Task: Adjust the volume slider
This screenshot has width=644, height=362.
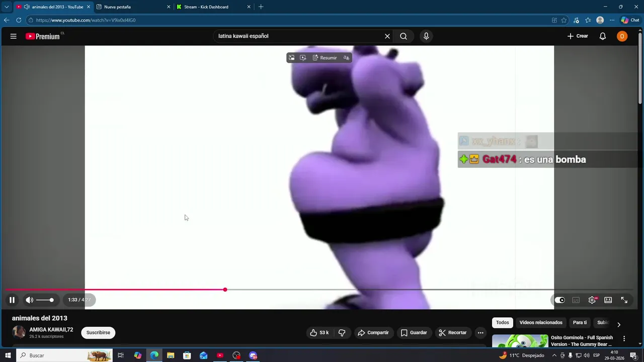Action: tap(44, 300)
